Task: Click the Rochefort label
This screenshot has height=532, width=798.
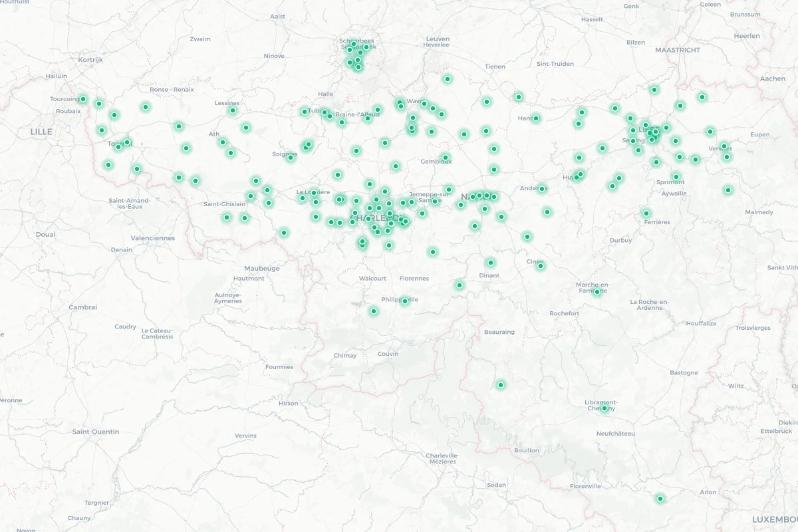Action: click(x=565, y=313)
